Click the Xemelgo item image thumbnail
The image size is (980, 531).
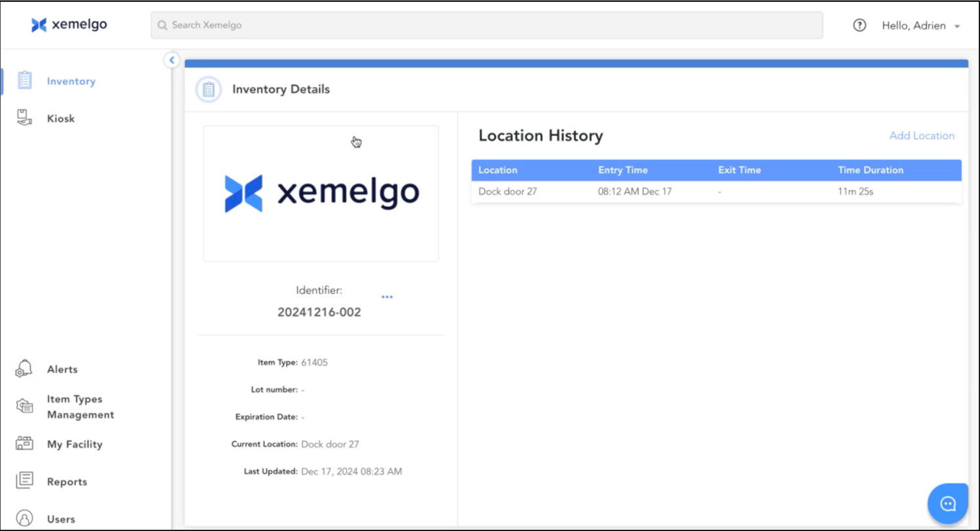click(x=321, y=194)
